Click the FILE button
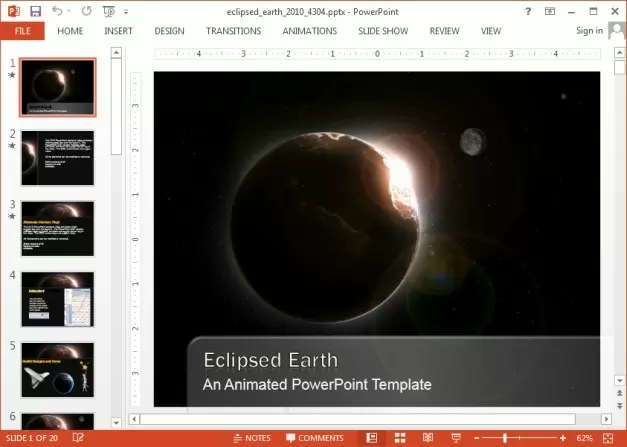The width and height of the screenshot is (627, 447). point(22,31)
